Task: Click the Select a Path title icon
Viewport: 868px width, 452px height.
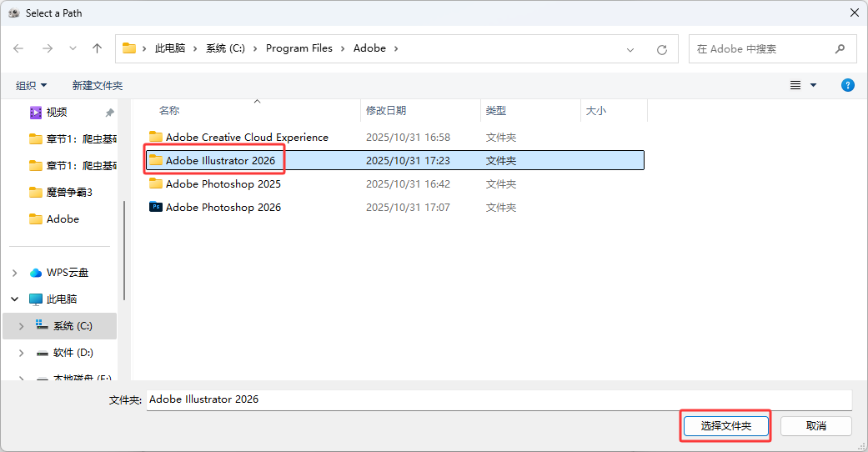Action: (14, 13)
